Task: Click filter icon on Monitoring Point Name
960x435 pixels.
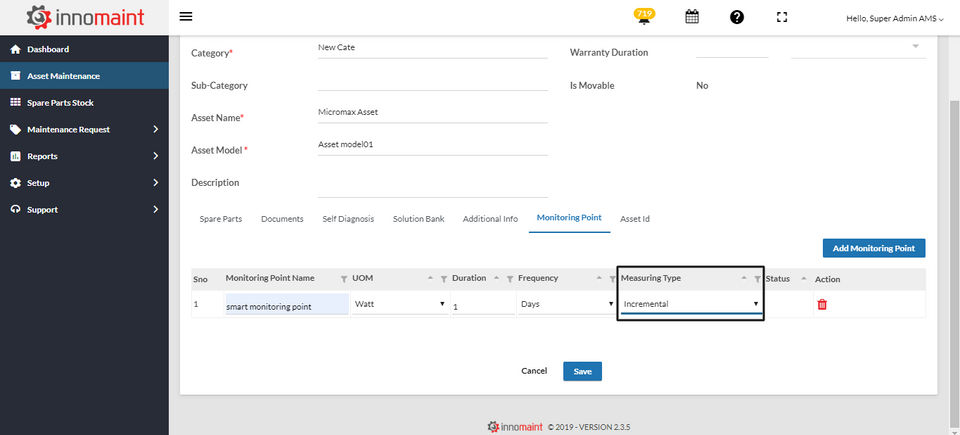Action: click(343, 278)
